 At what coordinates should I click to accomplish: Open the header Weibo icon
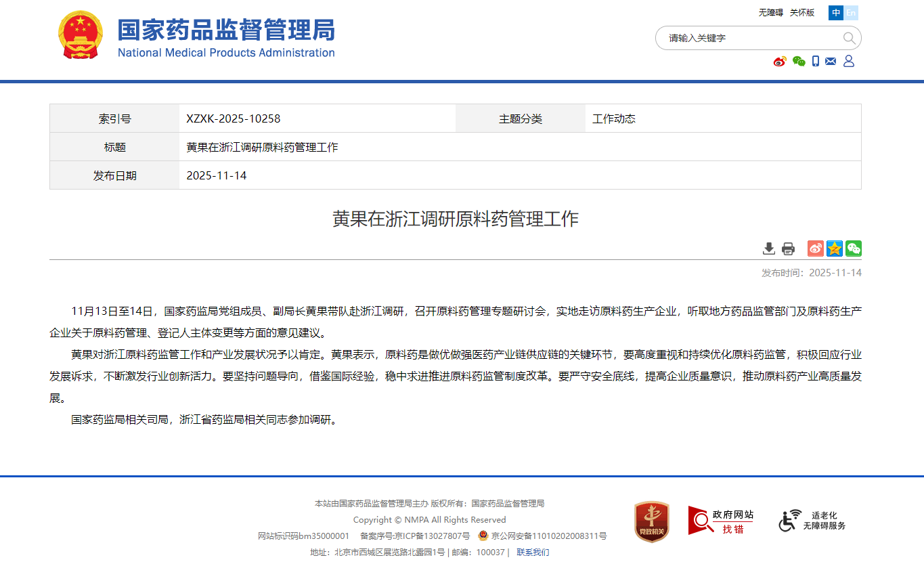click(x=780, y=62)
